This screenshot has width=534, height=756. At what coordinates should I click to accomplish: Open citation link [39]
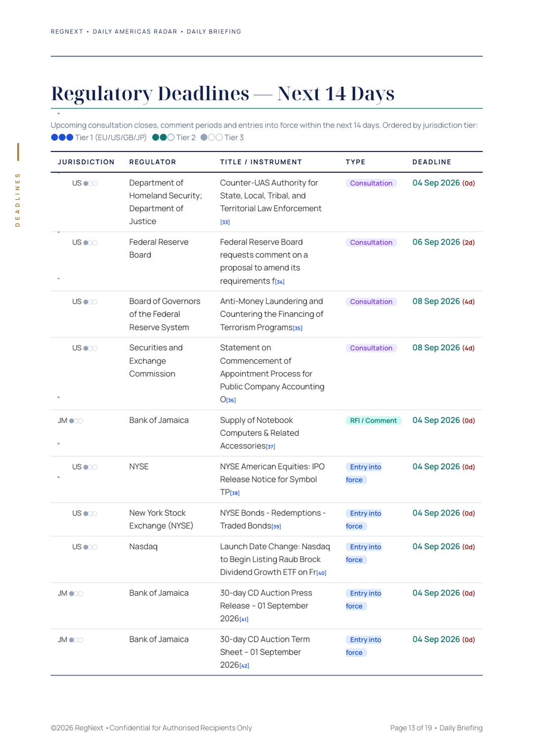[x=276, y=527]
